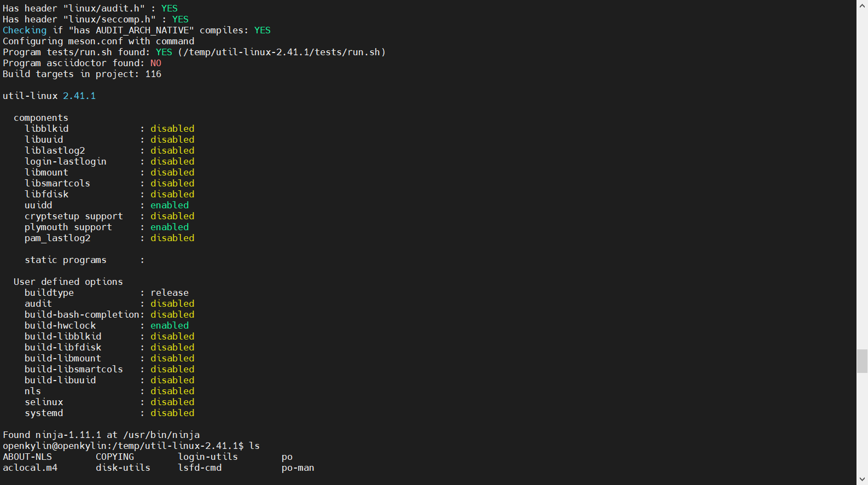
Task: Click the 'lsfd-cmd' directory name
Action: pos(200,468)
